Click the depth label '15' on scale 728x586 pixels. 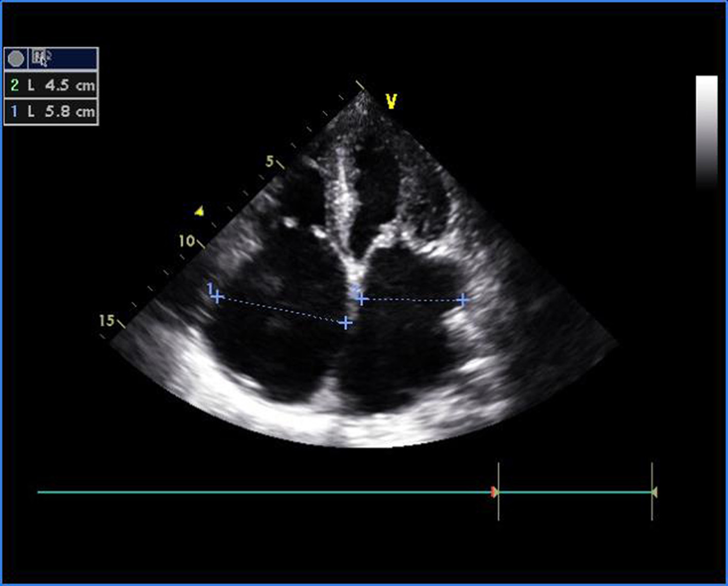pos(106,321)
